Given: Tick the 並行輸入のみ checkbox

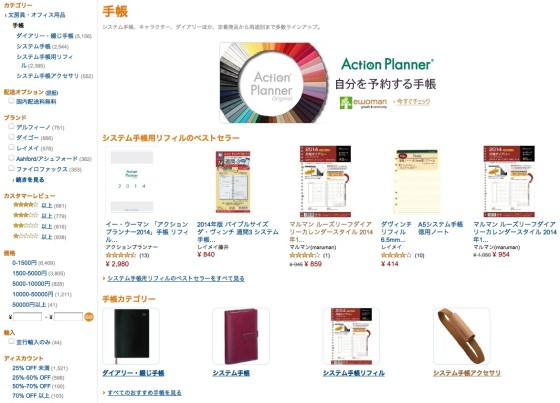Looking at the screenshot, I should click(x=11, y=342).
